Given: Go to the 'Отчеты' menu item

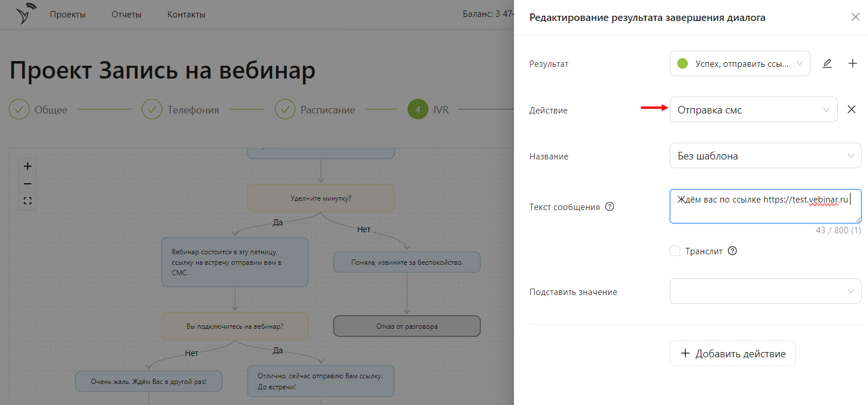Looking at the screenshot, I should pyautogui.click(x=126, y=15).
